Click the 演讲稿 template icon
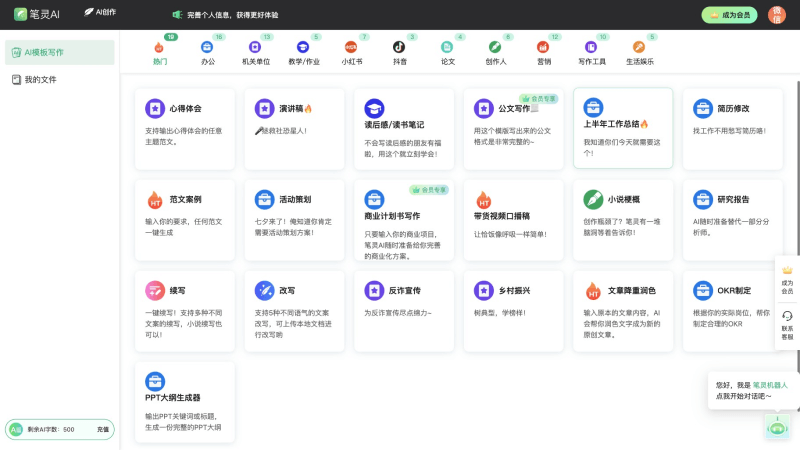800x450 pixels. pos(264,108)
